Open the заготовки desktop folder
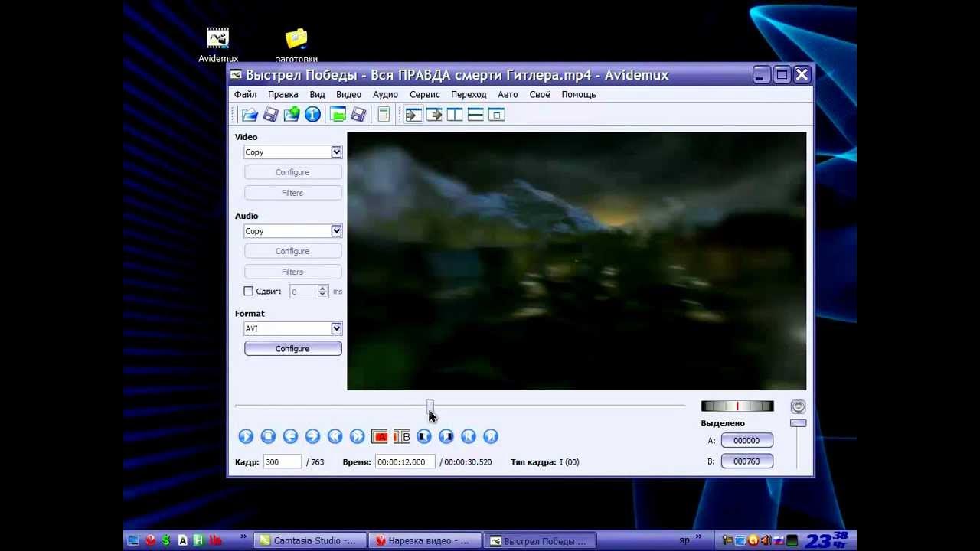Viewport: 980px width, 551px height. (296, 45)
